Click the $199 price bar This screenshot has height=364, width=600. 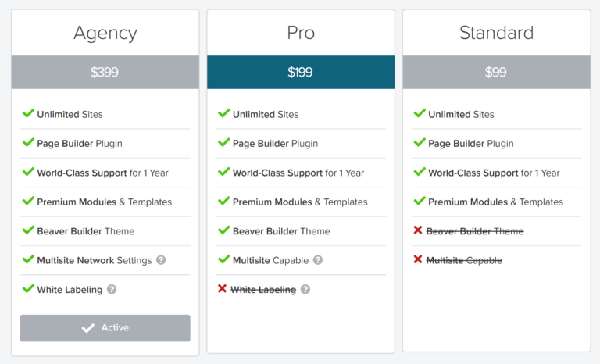pos(301,73)
